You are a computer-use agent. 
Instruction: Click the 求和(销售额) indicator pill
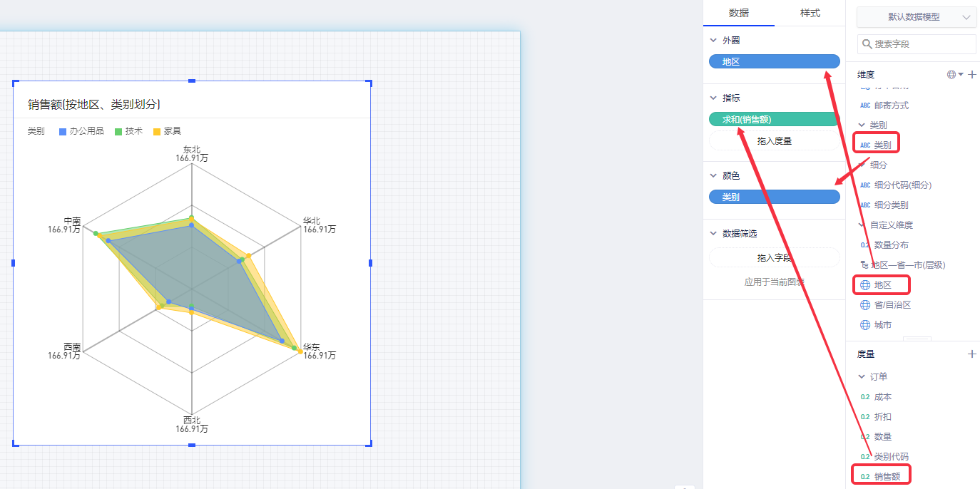tap(774, 120)
